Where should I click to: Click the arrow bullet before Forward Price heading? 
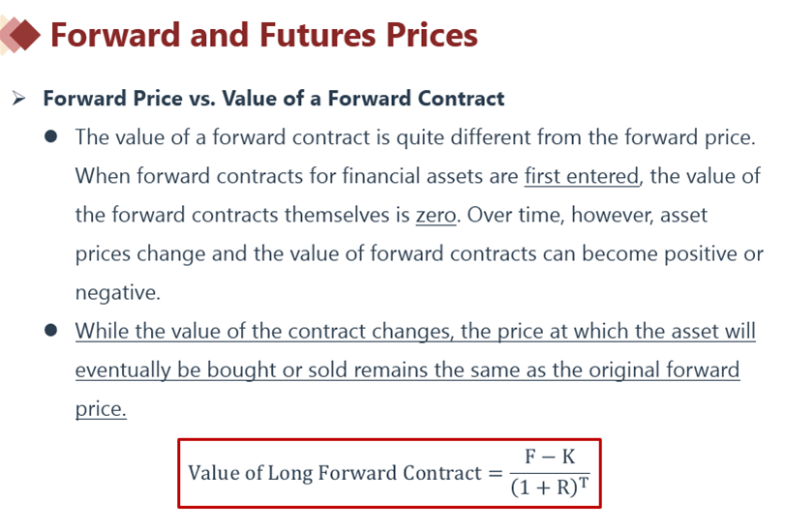18,99
